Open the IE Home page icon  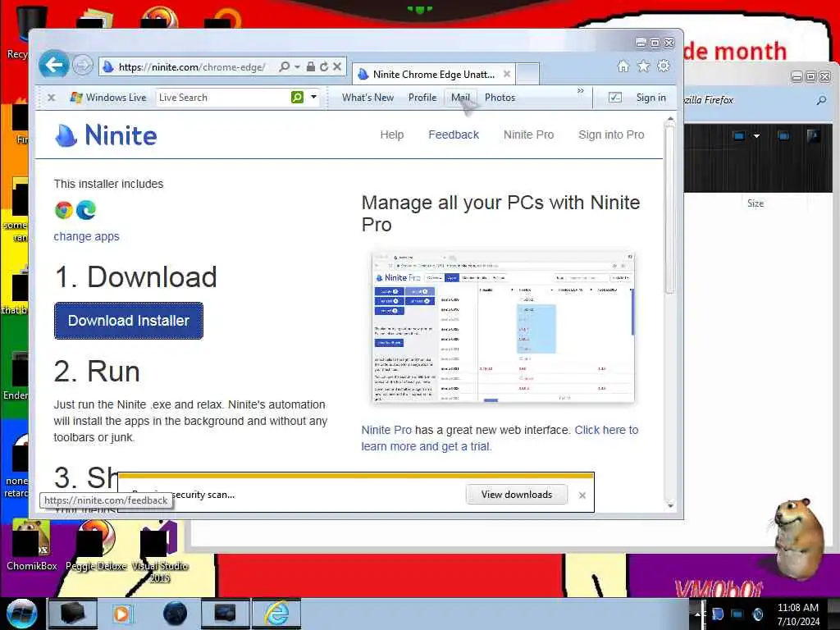click(623, 66)
